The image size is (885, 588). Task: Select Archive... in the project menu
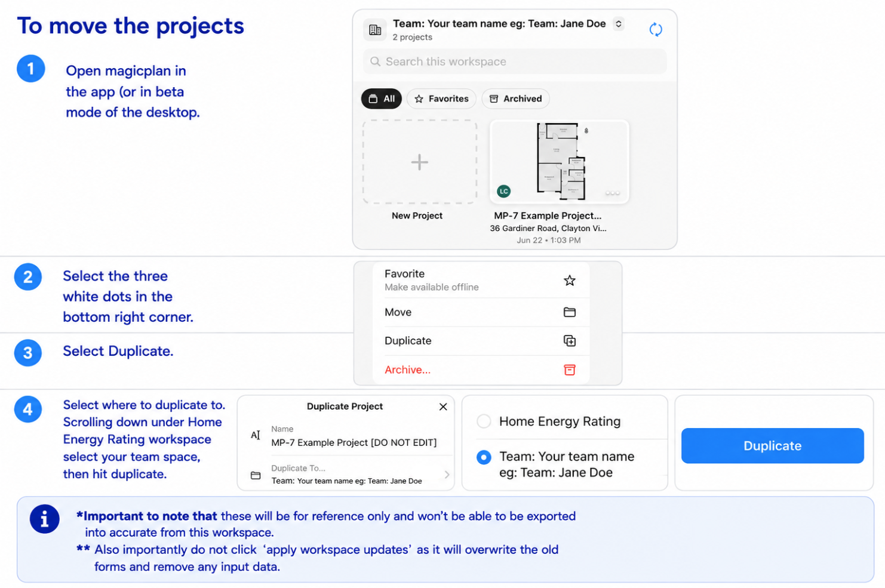click(x=481, y=370)
